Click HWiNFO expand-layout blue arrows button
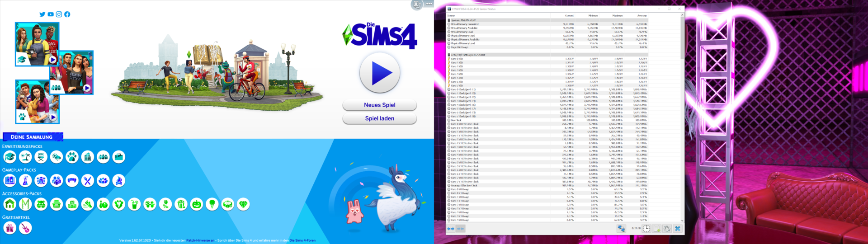The image size is (868, 244). pyautogui.click(x=451, y=229)
